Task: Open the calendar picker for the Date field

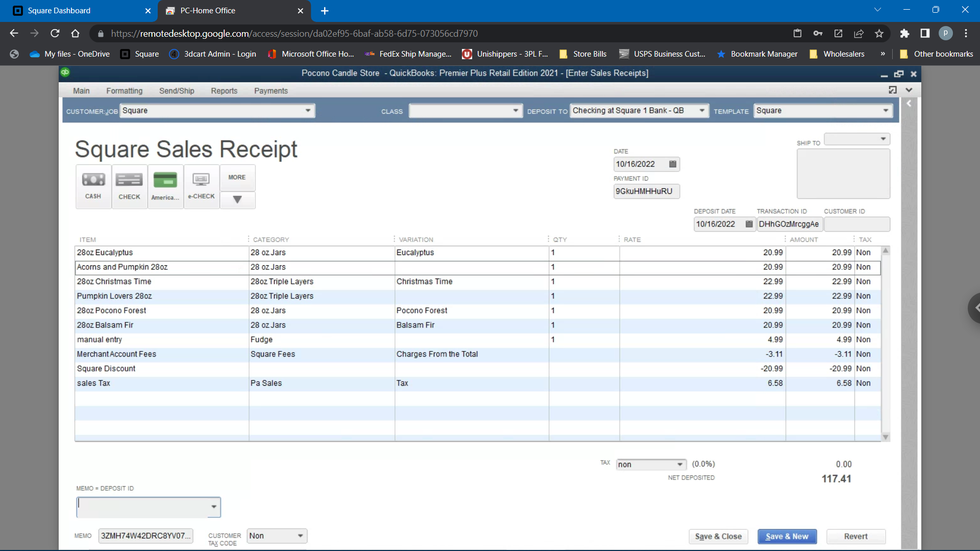Action: pyautogui.click(x=673, y=164)
